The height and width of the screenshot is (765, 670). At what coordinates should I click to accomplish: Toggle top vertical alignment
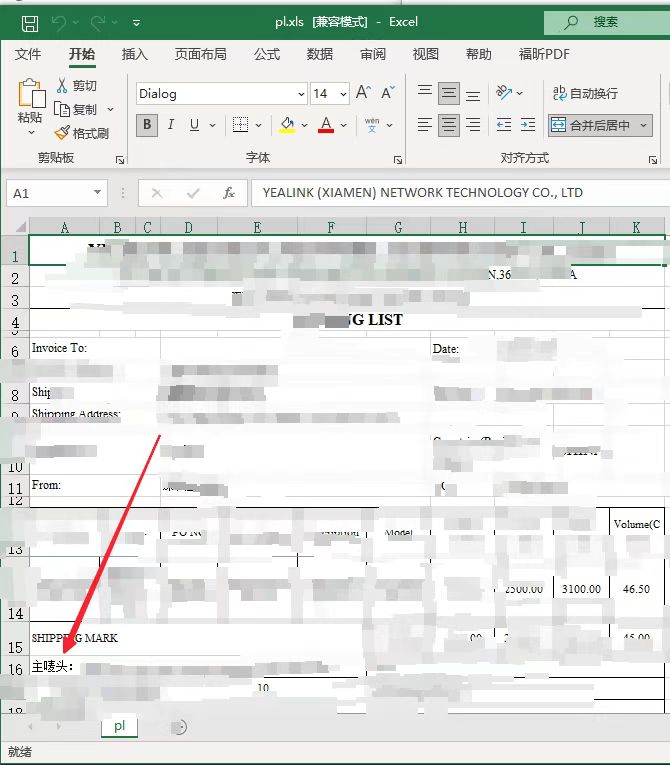point(425,93)
